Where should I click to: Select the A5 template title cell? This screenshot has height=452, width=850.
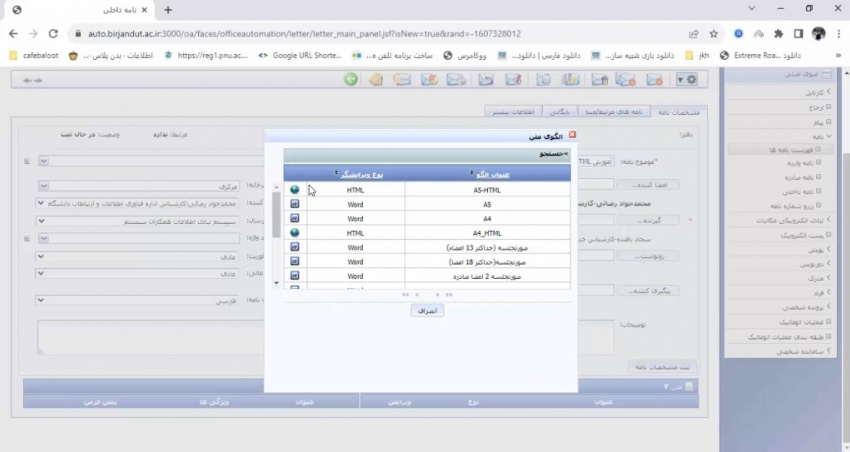tap(487, 204)
